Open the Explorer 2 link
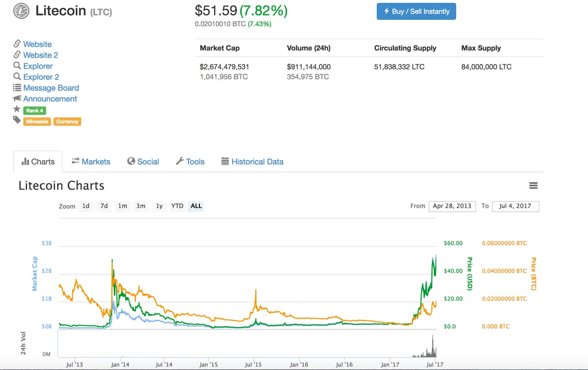 coord(41,77)
